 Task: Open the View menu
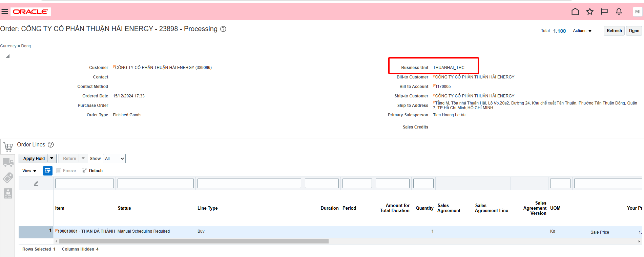coord(29,171)
